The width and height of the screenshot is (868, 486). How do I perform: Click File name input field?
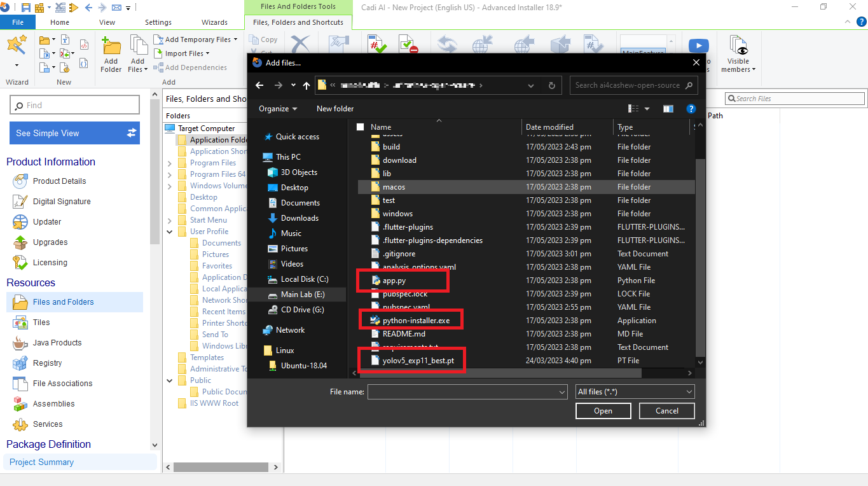click(x=467, y=392)
